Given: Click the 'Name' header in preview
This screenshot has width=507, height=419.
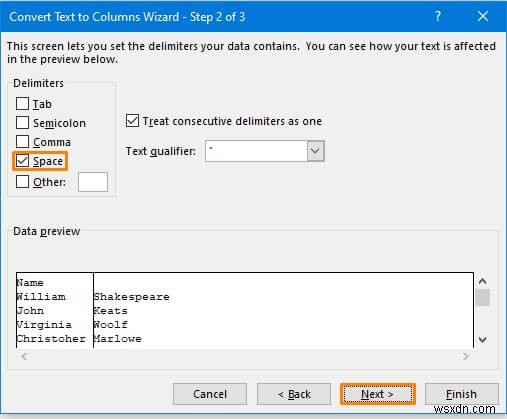Looking at the screenshot, I should tap(30, 283).
